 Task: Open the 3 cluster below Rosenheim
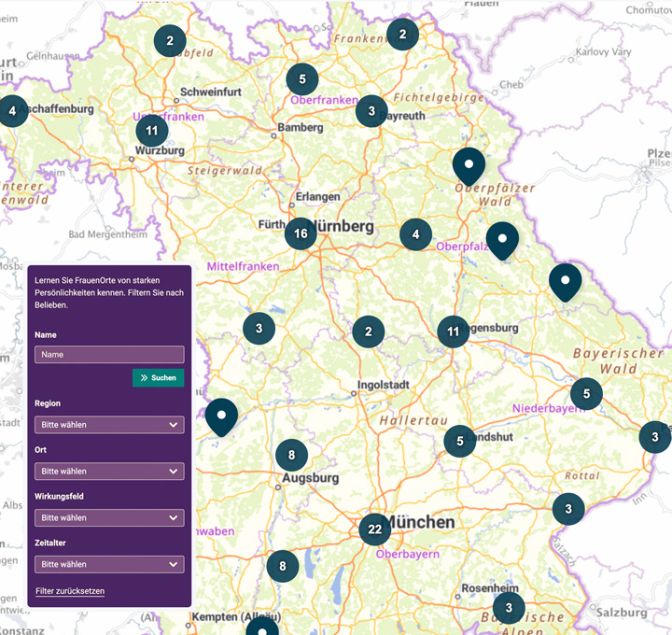tap(509, 608)
